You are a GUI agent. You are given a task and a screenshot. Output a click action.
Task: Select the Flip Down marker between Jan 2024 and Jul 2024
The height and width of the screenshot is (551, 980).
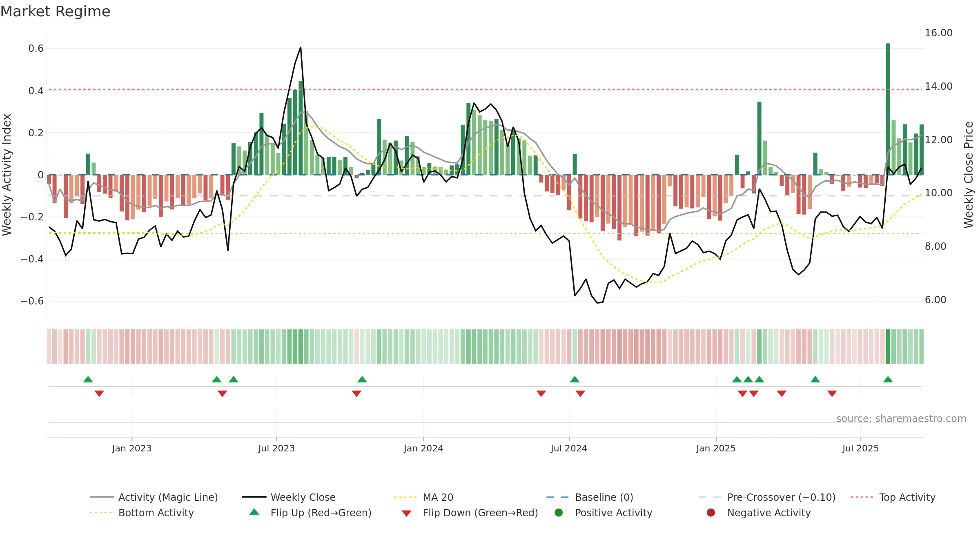[541, 393]
